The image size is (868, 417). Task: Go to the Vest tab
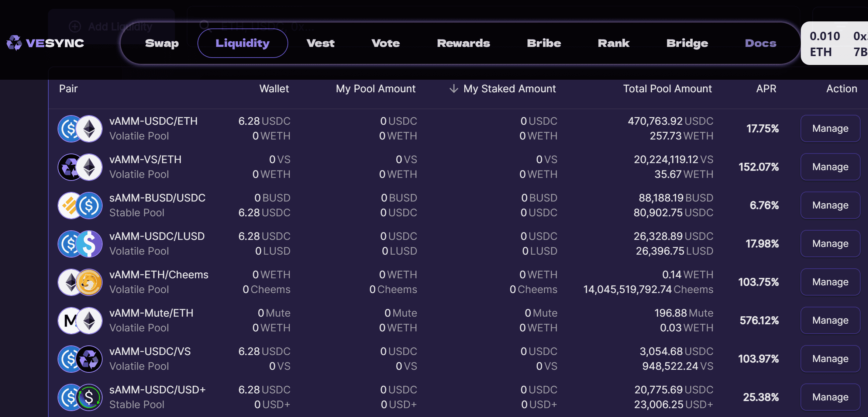[320, 43]
